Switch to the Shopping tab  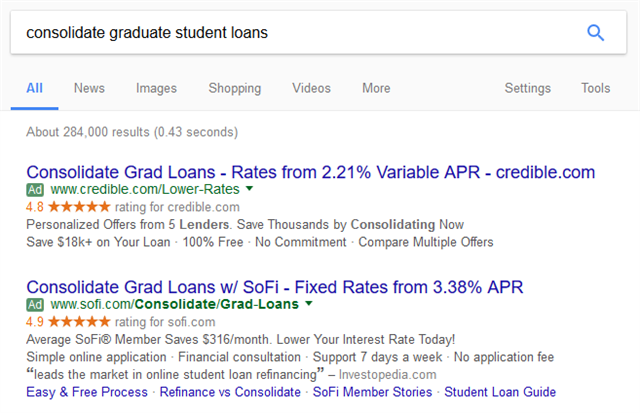(235, 88)
